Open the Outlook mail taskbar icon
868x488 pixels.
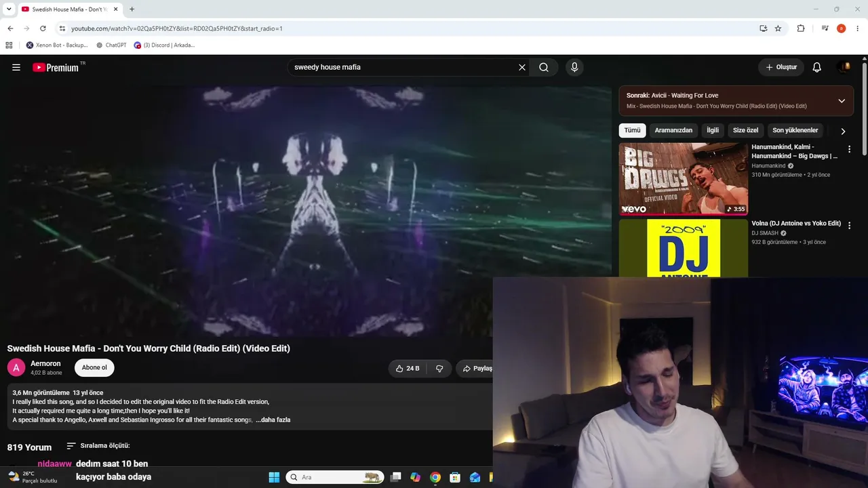pyautogui.click(x=475, y=477)
